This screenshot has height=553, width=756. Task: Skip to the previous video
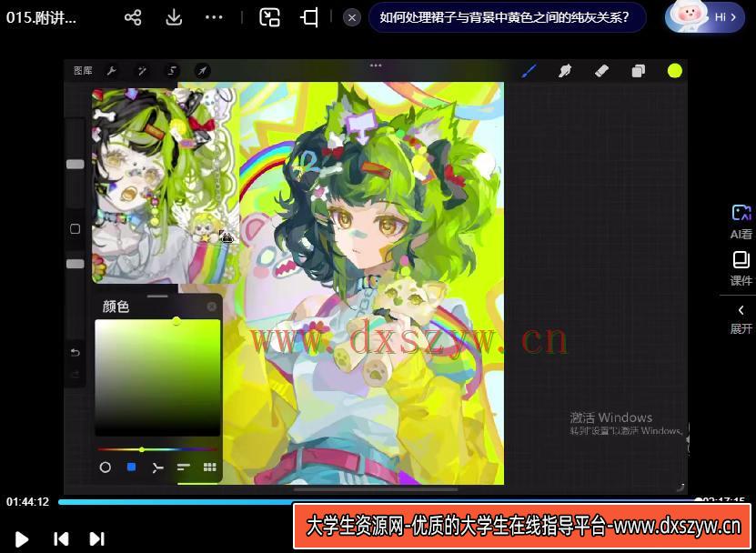(61, 538)
